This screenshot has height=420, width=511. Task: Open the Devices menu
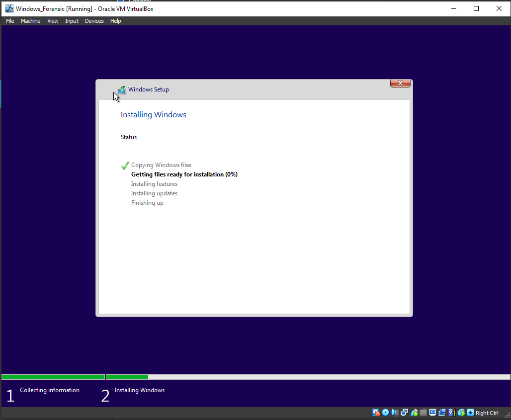pyautogui.click(x=94, y=21)
